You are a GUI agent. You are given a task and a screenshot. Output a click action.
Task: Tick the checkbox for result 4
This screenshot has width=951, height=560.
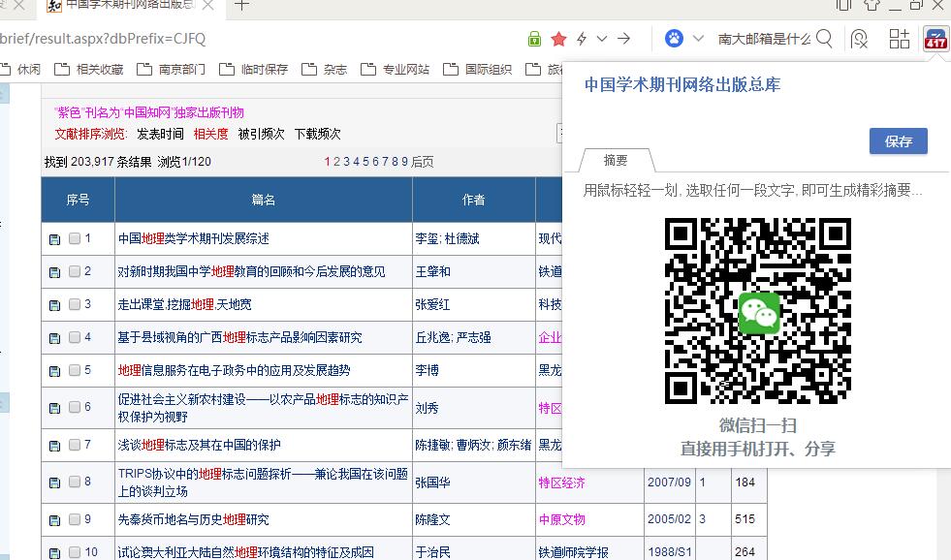[x=75, y=337]
